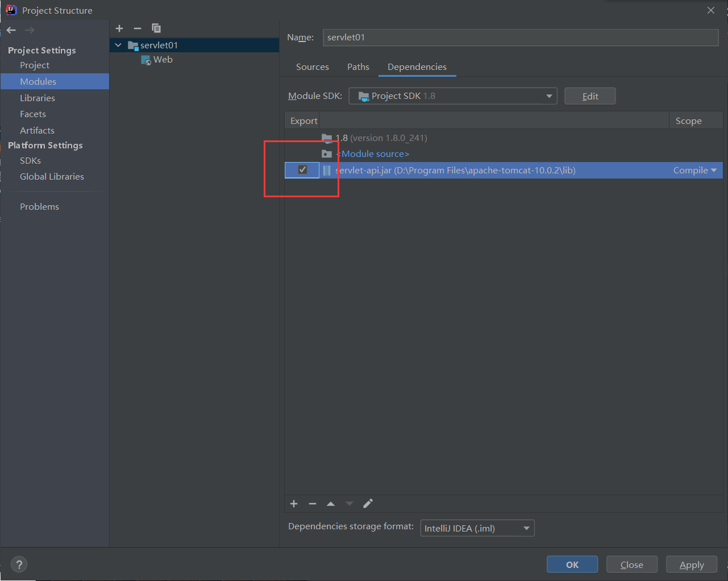Select the servlet01 module tree item

[194, 45]
